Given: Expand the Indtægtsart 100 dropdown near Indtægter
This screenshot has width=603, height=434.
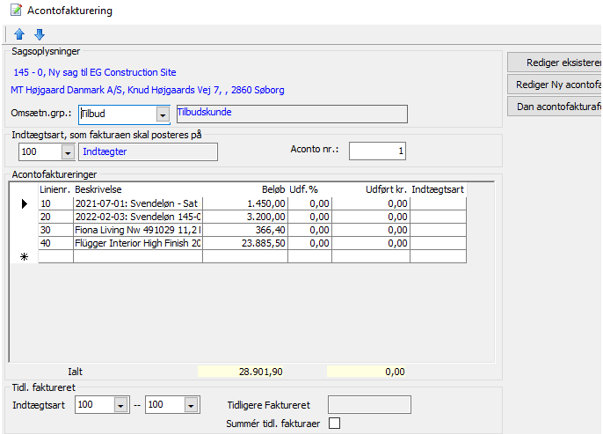Looking at the screenshot, I should click(67, 152).
